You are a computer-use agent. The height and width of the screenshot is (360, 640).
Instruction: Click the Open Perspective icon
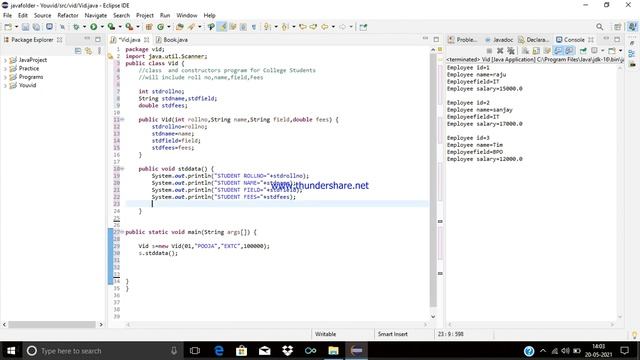(618, 27)
